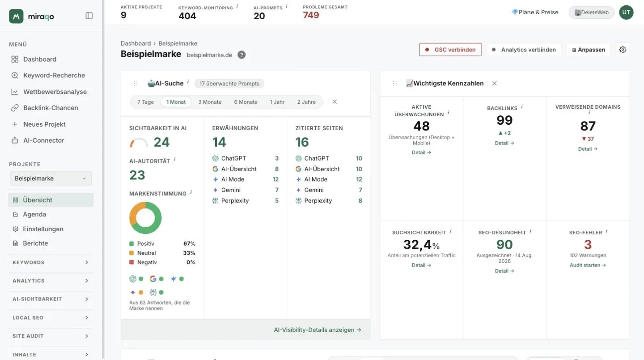The image size is (644, 360).
Task: Grab the AI-Suche widget drag handle
Action: click(x=136, y=84)
